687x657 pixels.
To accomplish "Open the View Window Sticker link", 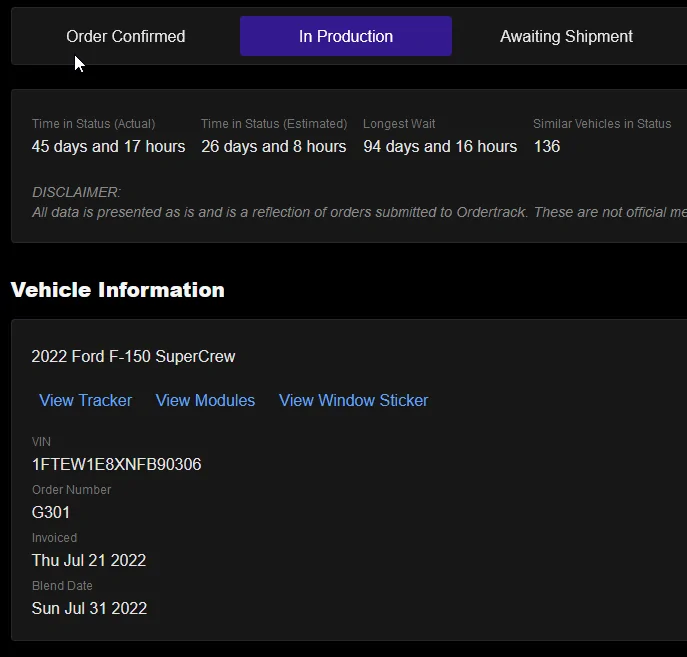I will [353, 400].
